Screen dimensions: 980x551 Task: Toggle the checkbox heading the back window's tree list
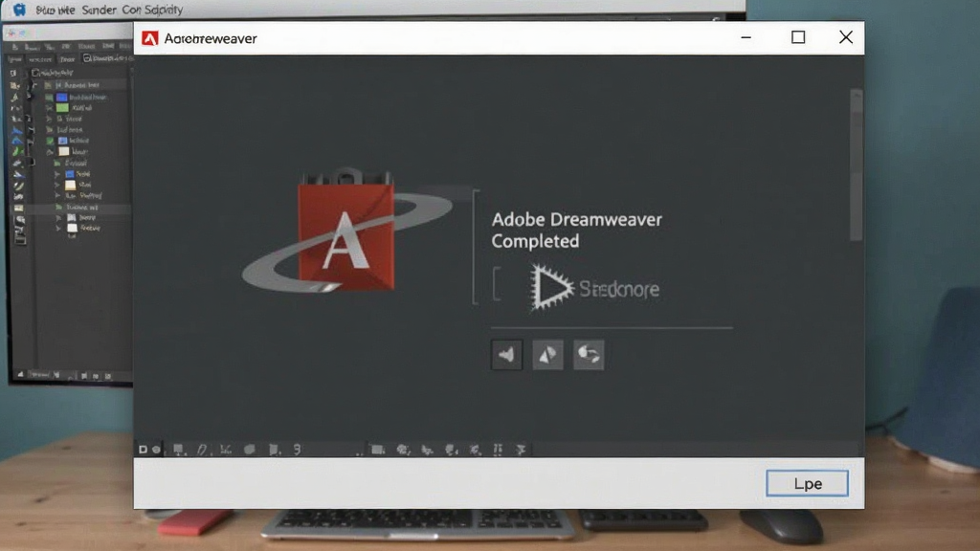(35, 73)
